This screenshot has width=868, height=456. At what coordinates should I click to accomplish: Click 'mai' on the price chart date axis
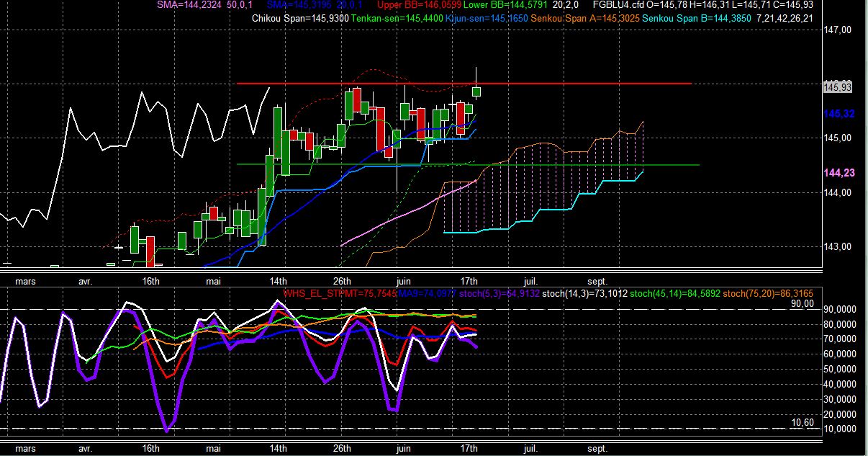pos(214,281)
